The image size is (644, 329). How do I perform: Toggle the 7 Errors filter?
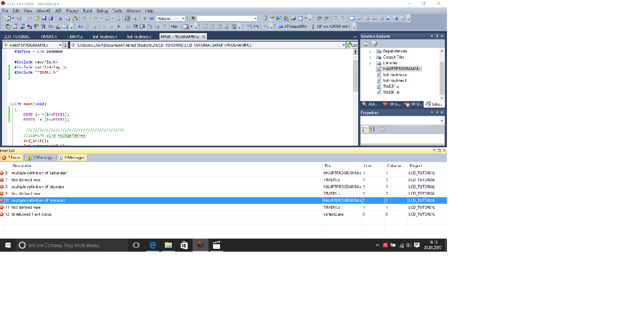point(11,158)
